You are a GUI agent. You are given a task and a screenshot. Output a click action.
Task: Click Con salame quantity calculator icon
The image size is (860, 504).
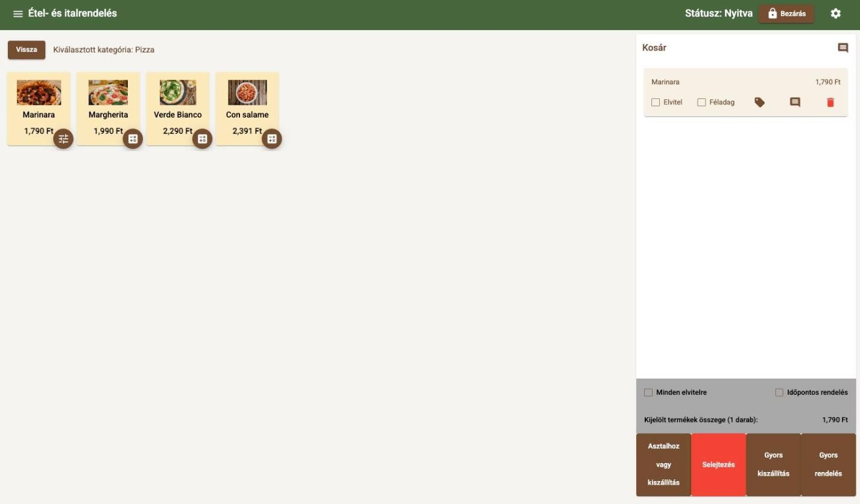(271, 139)
